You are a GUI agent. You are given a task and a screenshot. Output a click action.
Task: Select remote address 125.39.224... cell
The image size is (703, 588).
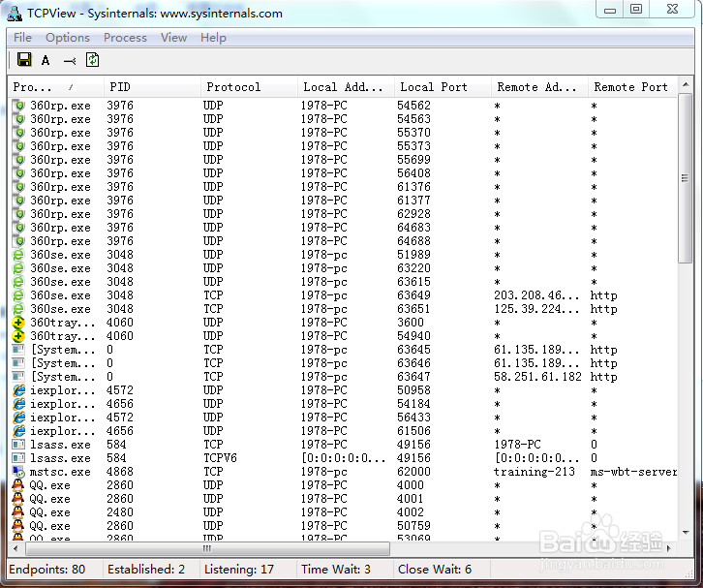tap(536, 309)
